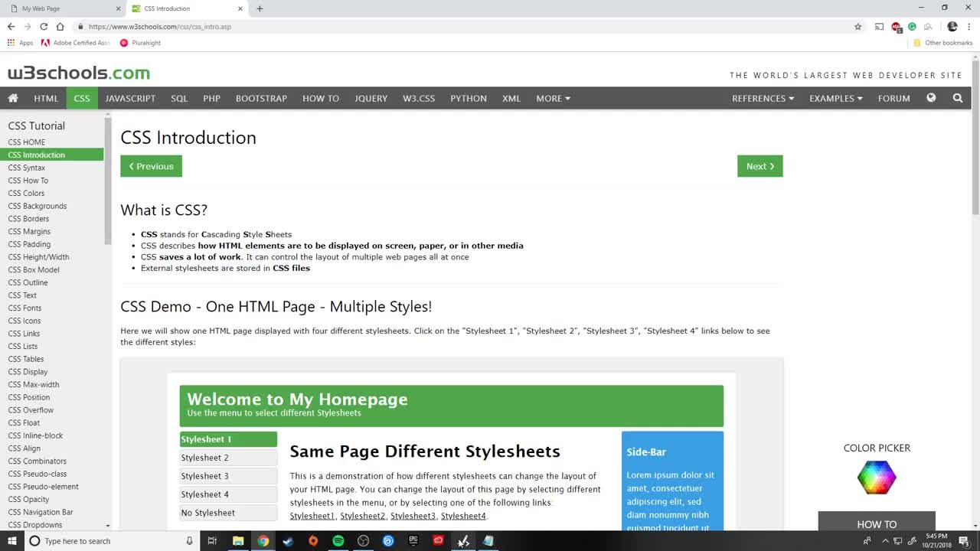Click the search magnifier icon in navbar
This screenshot has width=980, height=551.
click(x=958, y=98)
